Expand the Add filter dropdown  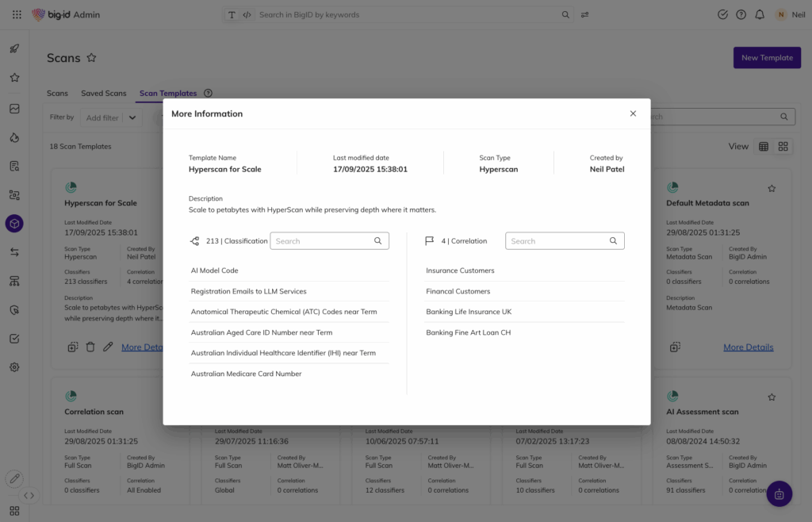(x=132, y=117)
